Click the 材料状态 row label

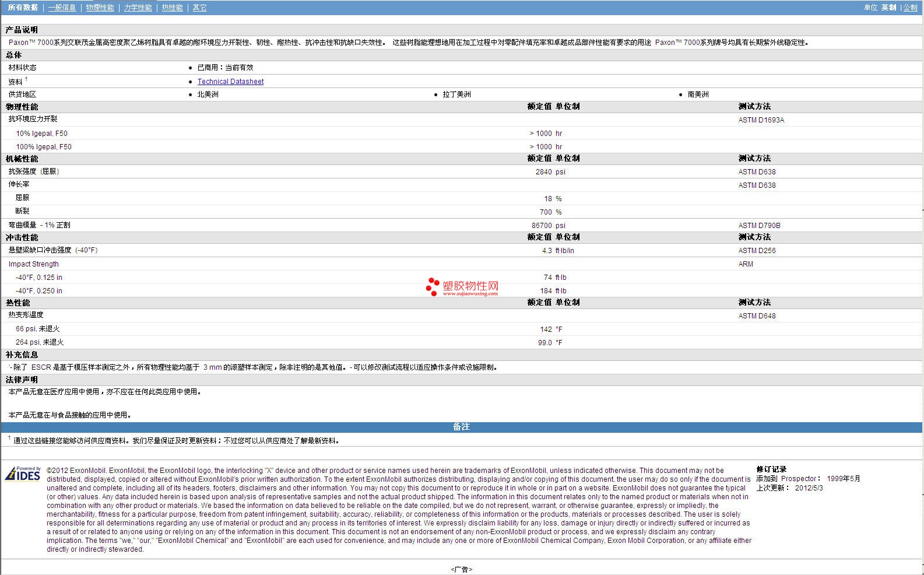coord(22,68)
